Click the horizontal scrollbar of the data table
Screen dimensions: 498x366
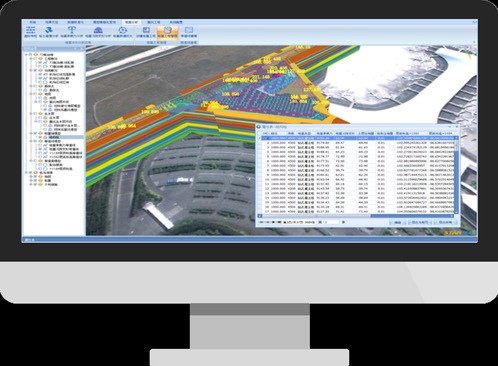(x=357, y=216)
